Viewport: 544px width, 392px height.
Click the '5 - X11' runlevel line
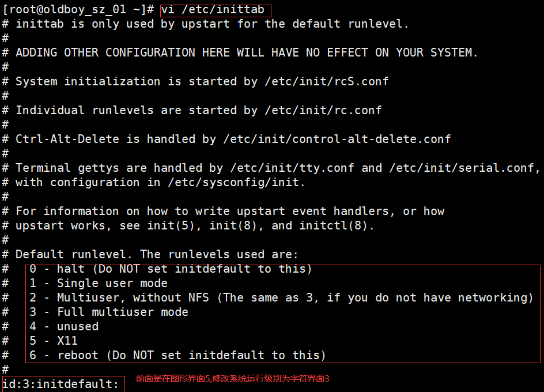54,341
